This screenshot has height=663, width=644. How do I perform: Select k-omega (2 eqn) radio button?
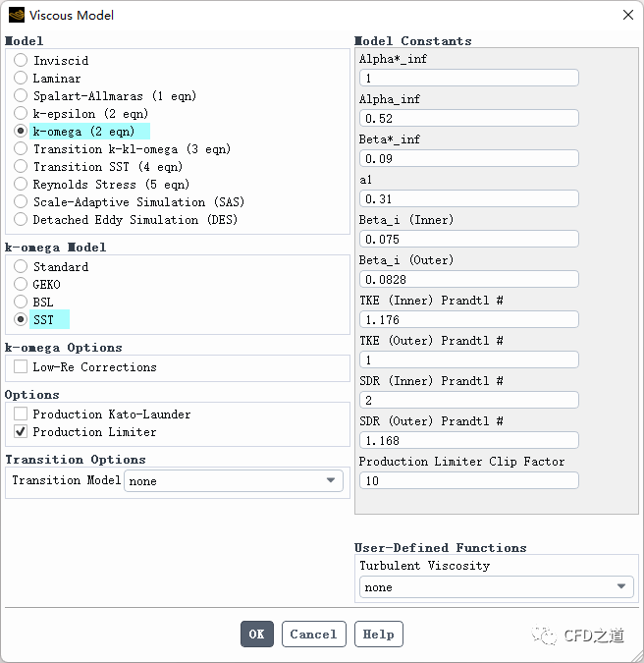(x=21, y=131)
